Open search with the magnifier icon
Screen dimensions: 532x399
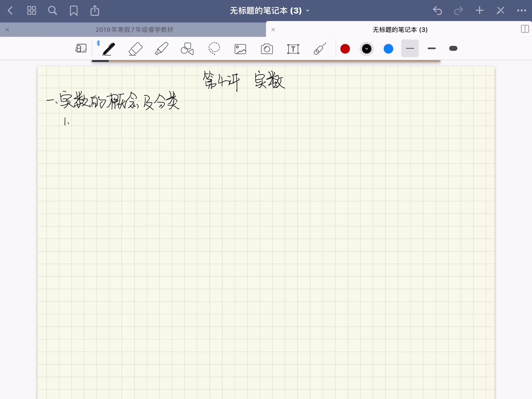click(52, 11)
